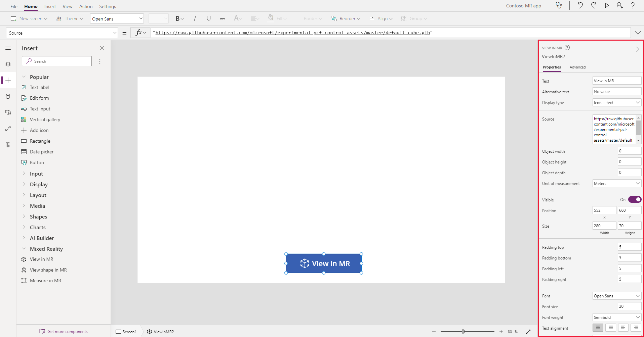
Task: Open the File menu
Action: pos(14,6)
